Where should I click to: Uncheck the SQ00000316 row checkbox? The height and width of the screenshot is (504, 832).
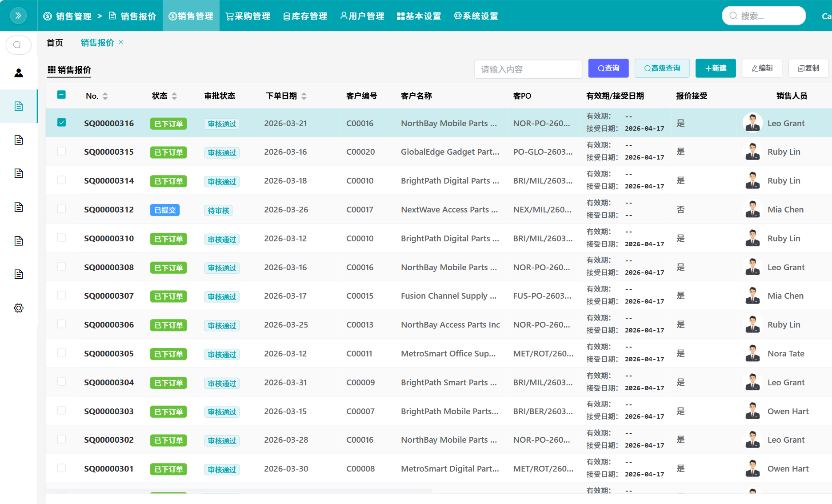(62, 122)
